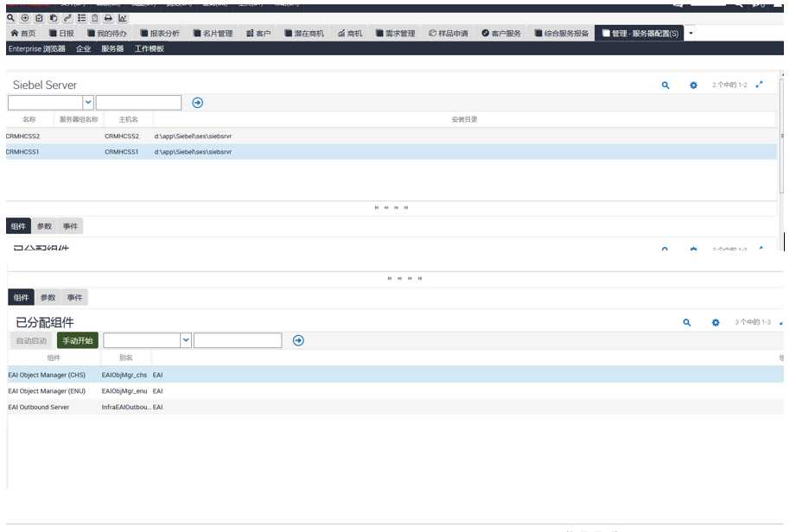Image resolution: width=796 pixels, height=532 pixels.
Task: Select the EAI Object Manager (ENU) row
Action: click(396, 391)
